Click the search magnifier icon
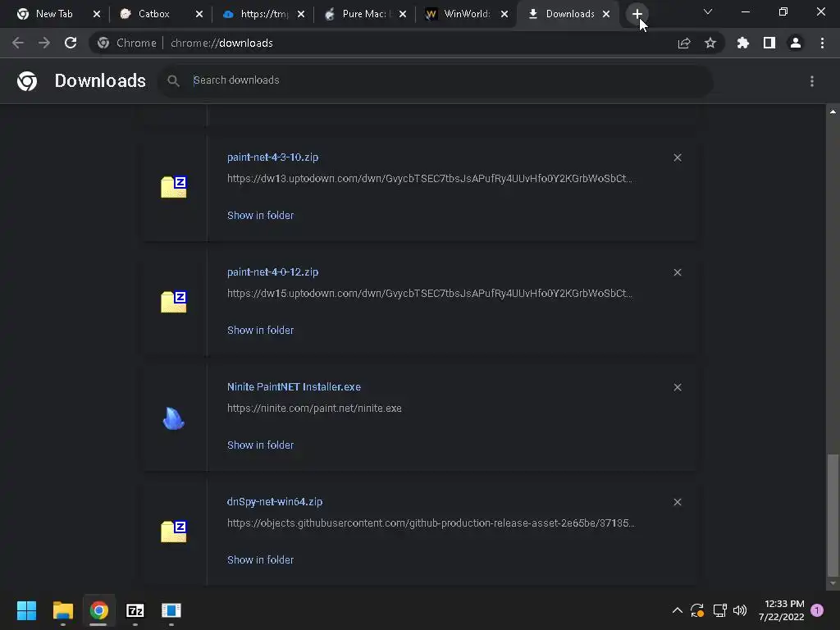The height and width of the screenshot is (630, 840). click(173, 81)
